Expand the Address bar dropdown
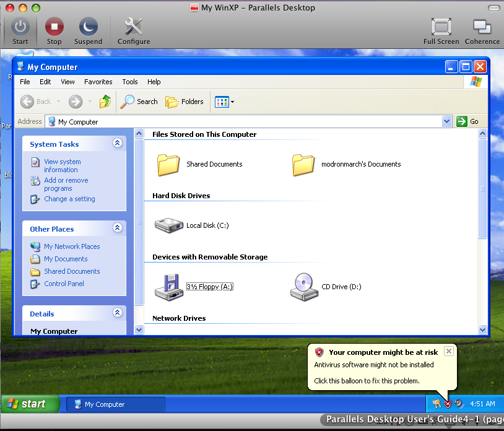 446,121
